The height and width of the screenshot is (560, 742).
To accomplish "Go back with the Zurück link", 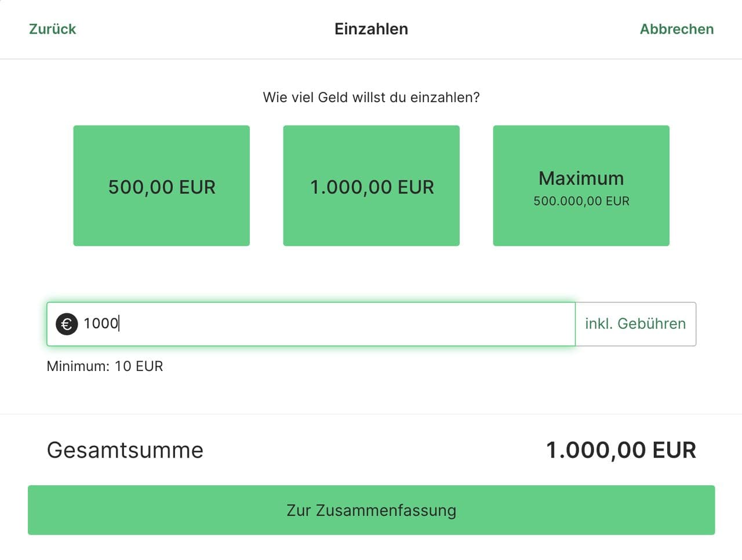I will pos(52,29).
